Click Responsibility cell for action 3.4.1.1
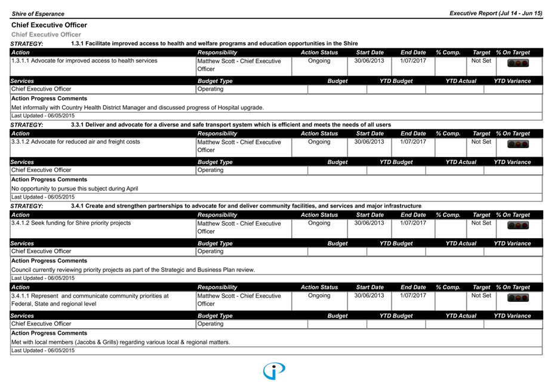Viewport: 554px width, 392px height. click(x=244, y=301)
